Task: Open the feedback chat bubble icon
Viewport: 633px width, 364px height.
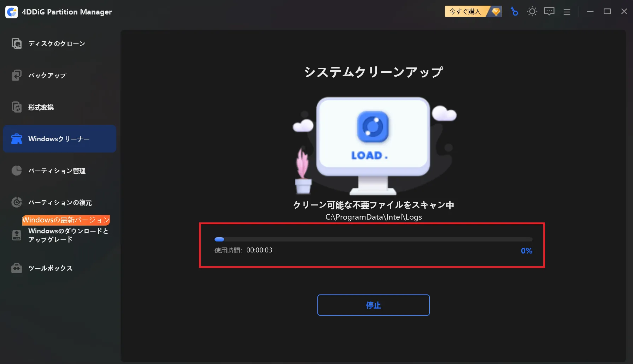Action: pos(549,12)
